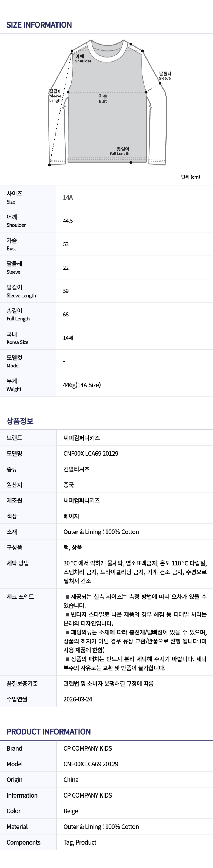Click the sweatshirt size diagram's Bust label
Viewport: 213px width, 868px height.
[x=103, y=98]
